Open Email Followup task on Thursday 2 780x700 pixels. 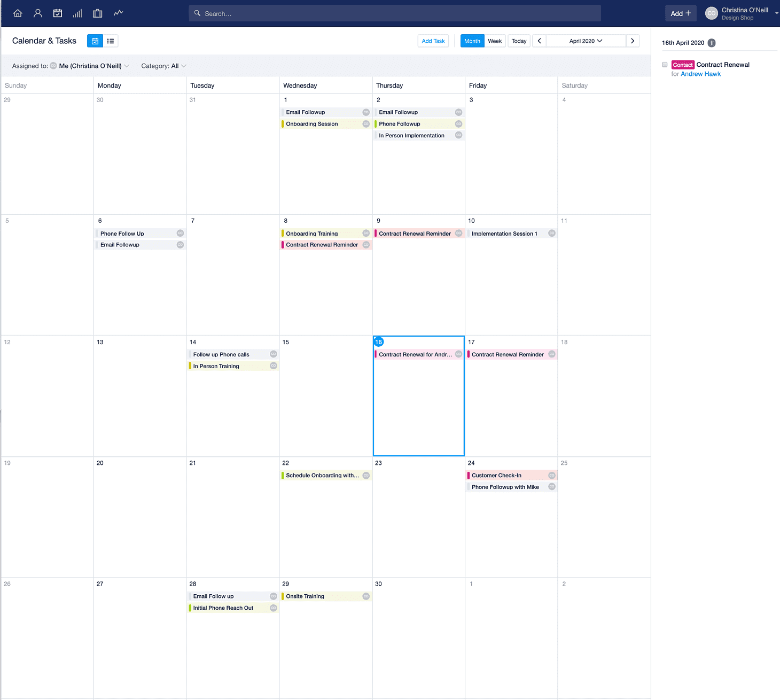pos(418,112)
